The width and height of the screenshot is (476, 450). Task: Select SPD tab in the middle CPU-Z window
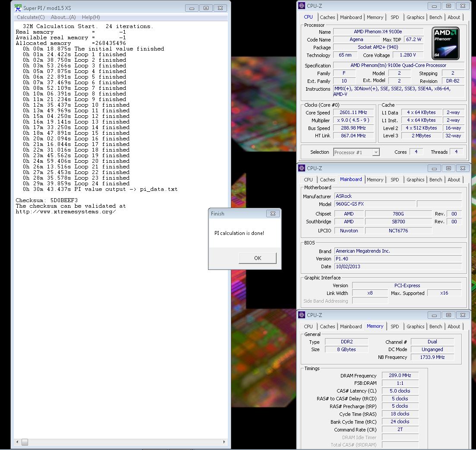click(394, 180)
